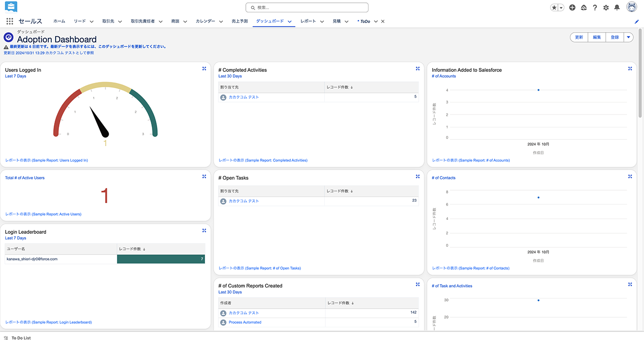Open the リード tab dropdown chevron
Image resolution: width=644 pixels, height=344 pixels.
[91, 22]
